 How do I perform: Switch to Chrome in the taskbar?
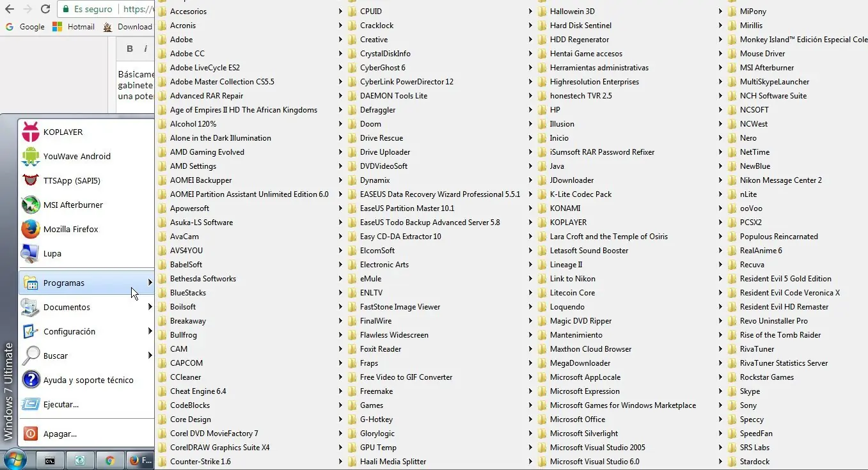pos(109,460)
